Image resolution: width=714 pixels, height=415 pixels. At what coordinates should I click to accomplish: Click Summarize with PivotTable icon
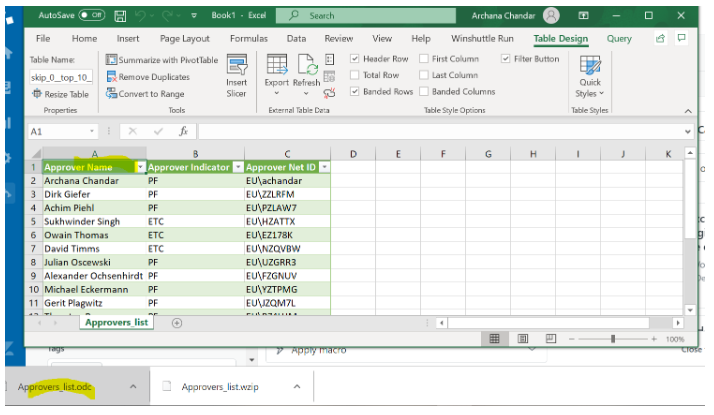(112, 60)
